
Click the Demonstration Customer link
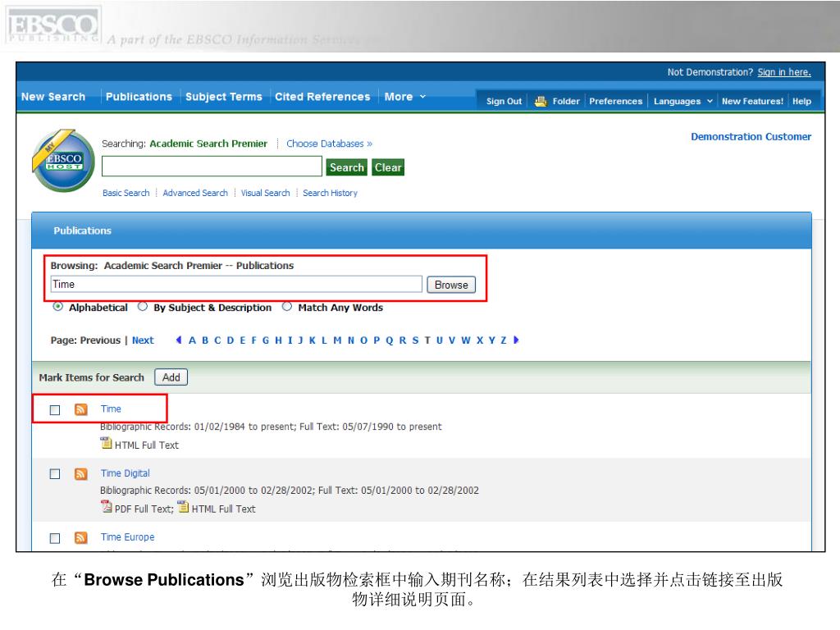tap(751, 137)
